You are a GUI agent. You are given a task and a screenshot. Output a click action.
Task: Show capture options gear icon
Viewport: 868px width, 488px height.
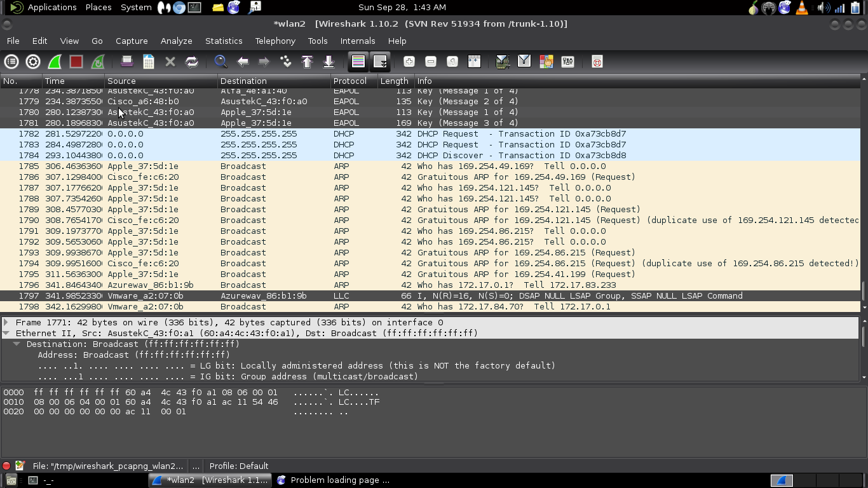tap(33, 62)
